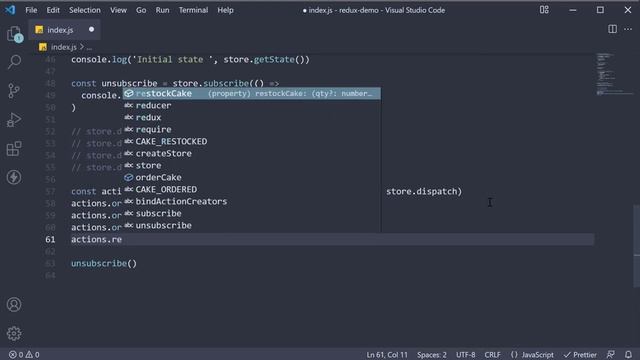Choose redux suggestion in autocomplete list
Image resolution: width=640 pixels, height=360 pixels.
click(252, 118)
